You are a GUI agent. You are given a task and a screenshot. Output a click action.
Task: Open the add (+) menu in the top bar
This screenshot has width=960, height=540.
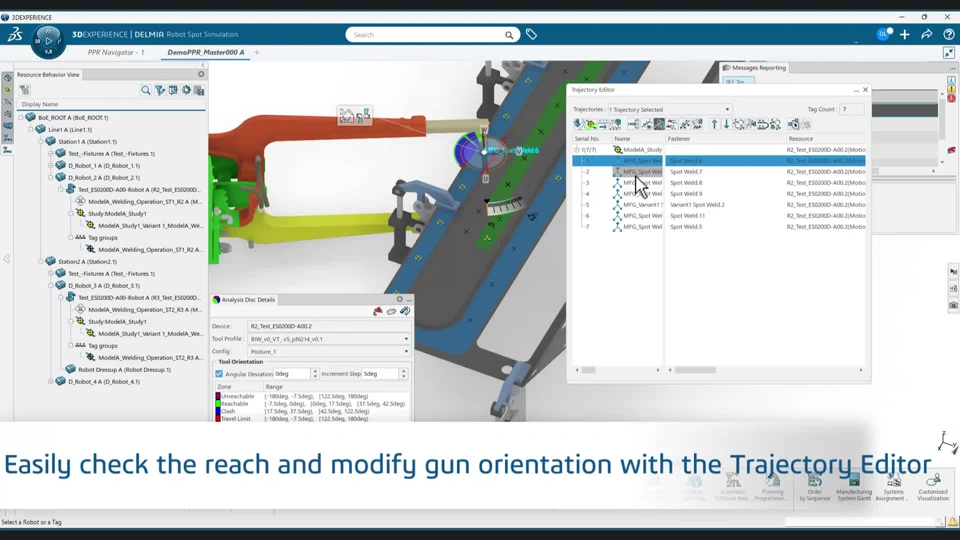click(x=905, y=34)
